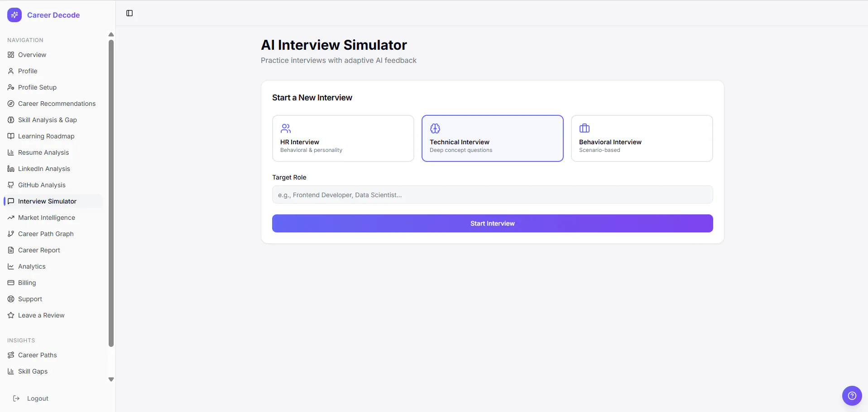Click the Career Decode brand name

[53, 15]
